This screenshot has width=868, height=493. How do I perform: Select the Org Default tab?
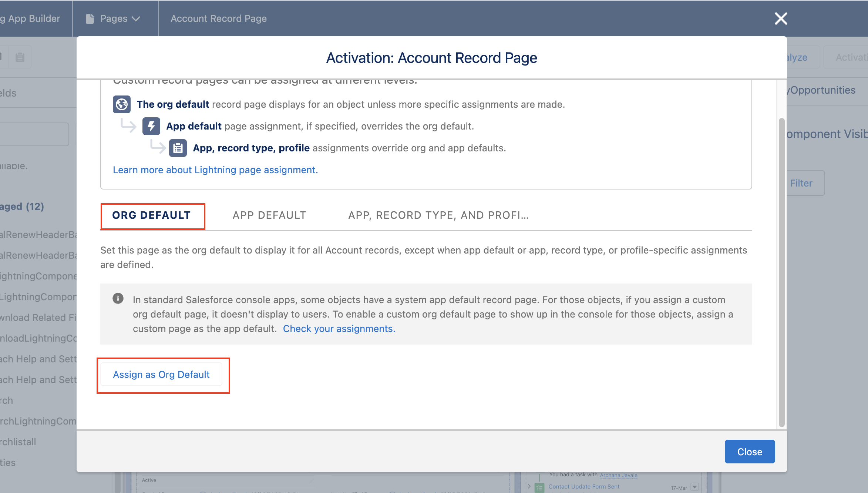point(152,215)
